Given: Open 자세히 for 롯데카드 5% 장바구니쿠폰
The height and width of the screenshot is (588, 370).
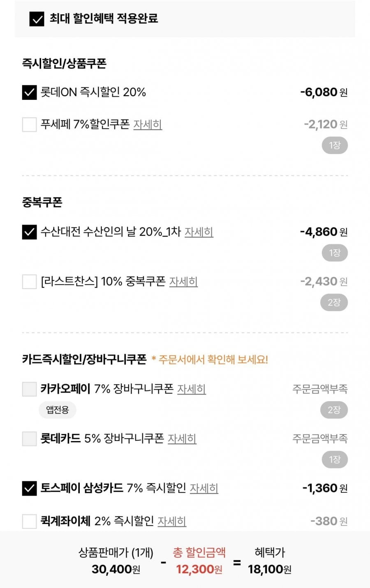Looking at the screenshot, I should click(x=182, y=439).
